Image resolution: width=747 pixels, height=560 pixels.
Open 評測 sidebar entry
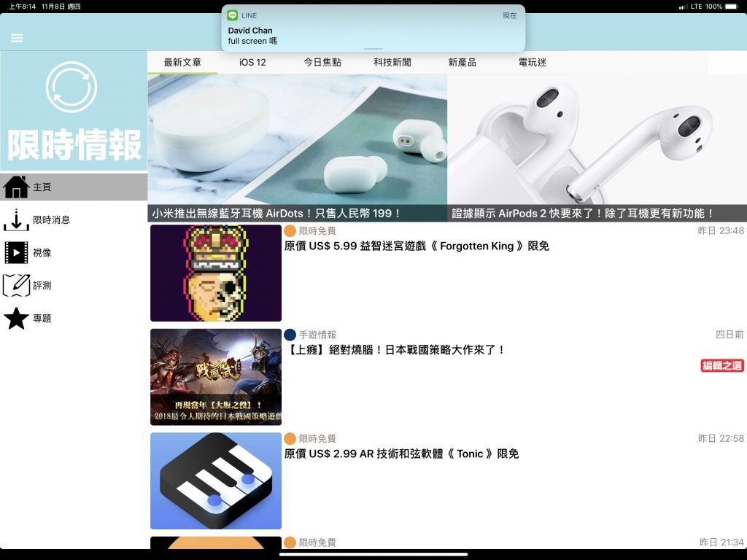coord(74,285)
